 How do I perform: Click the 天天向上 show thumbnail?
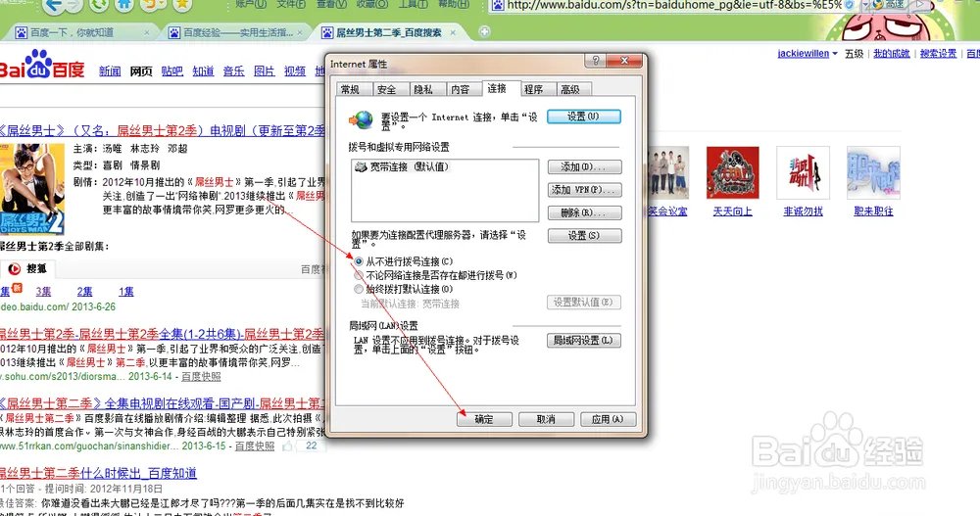[x=732, y=173]
